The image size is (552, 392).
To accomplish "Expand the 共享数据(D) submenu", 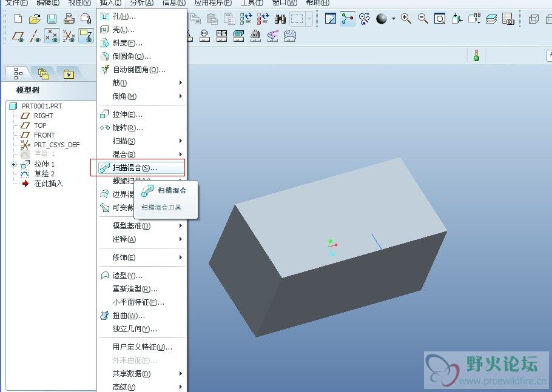I will 181,374.
